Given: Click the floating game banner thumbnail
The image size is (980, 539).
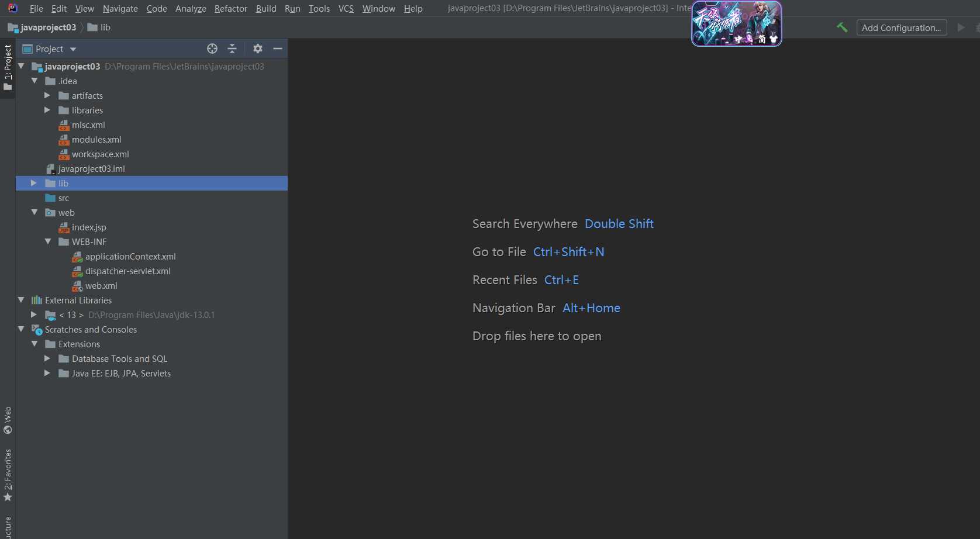Looking at the screenshot, I should [737, 23].
